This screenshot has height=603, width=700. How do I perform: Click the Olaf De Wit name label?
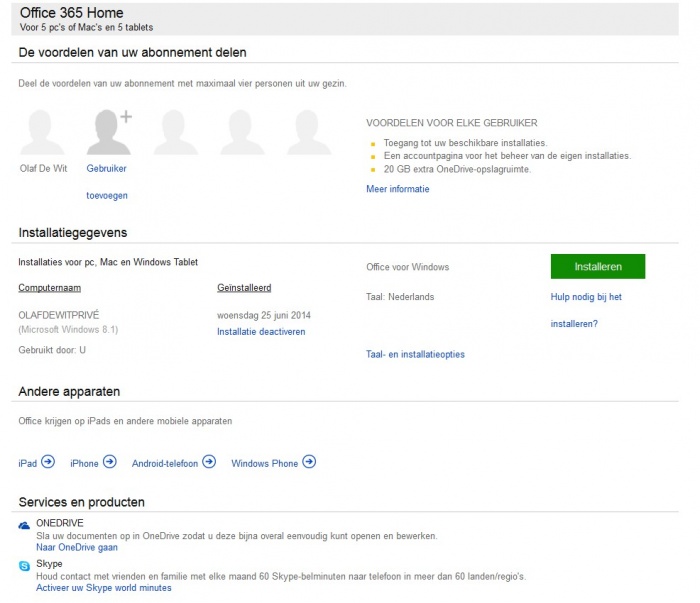pos(43,168)
